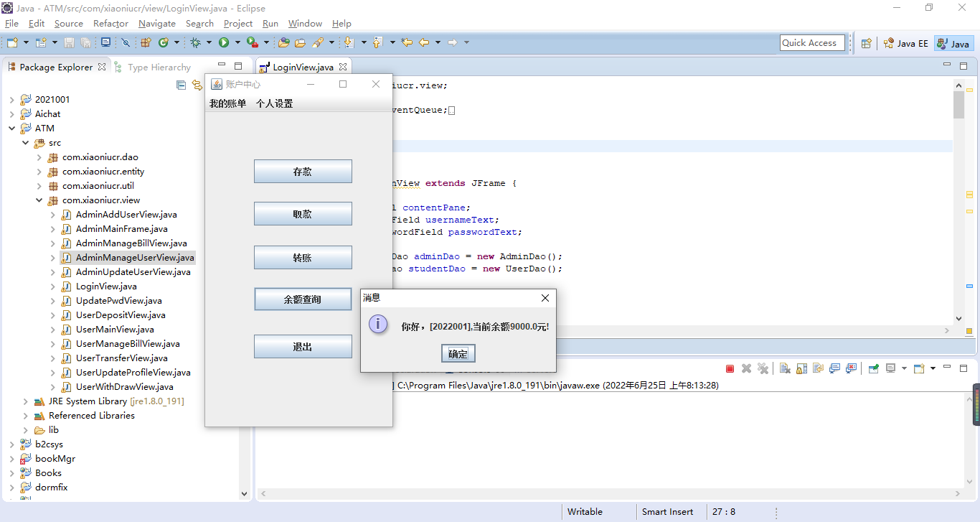The width and height of the screenshot is (980, 522).
Task: Toggle console Word Wrap
Action: tap(818, 368)
